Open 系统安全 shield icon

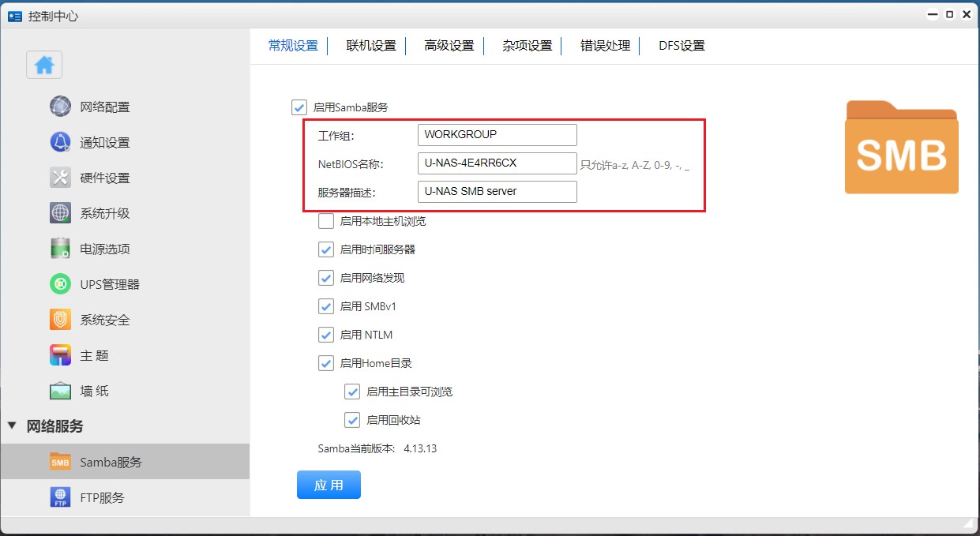pyautogui.click(x=61, y=320)
